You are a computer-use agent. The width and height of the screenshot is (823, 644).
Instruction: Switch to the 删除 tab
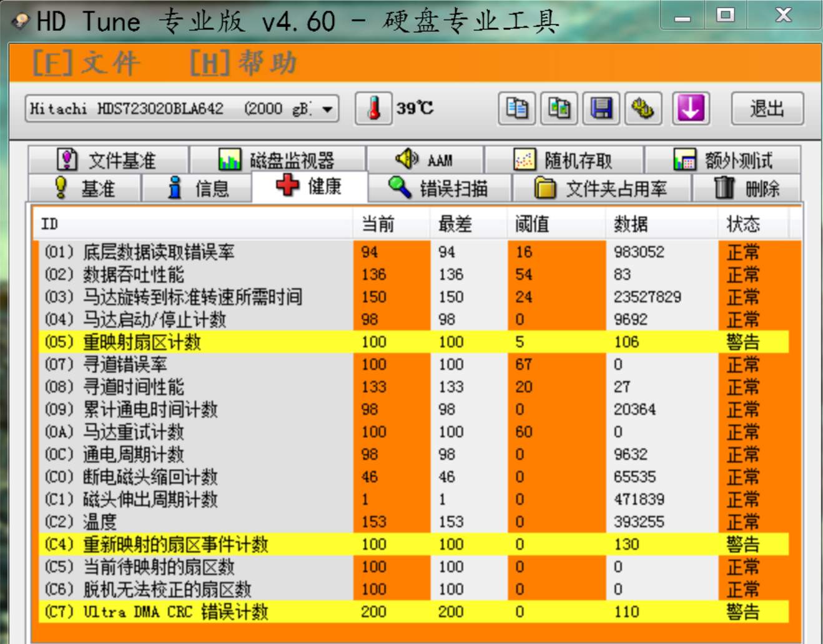tap(747, 187)
